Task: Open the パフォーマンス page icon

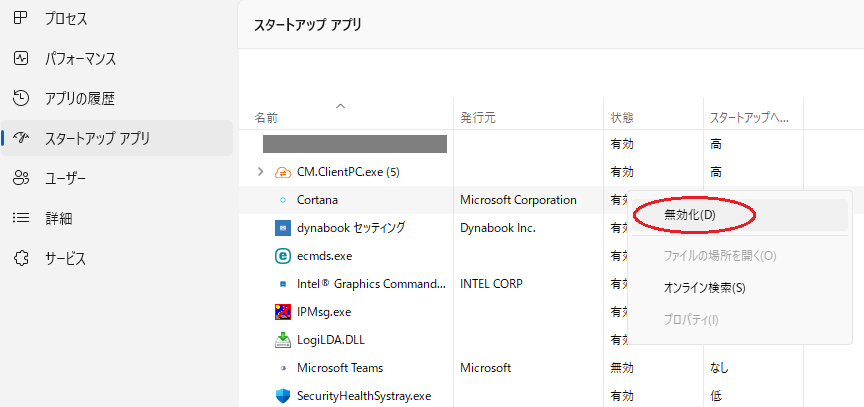Action: click(20, 58)
